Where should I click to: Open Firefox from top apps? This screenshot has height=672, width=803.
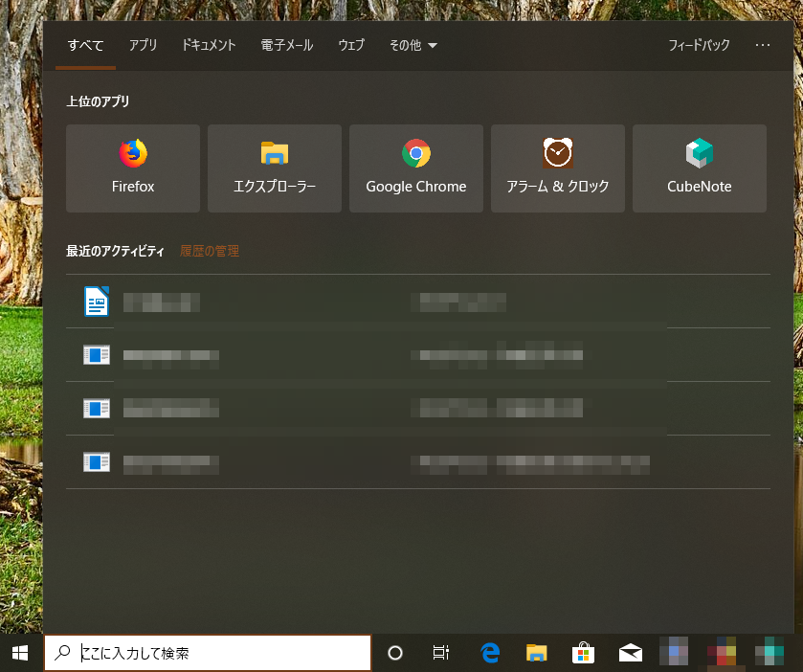pos(133,168)
